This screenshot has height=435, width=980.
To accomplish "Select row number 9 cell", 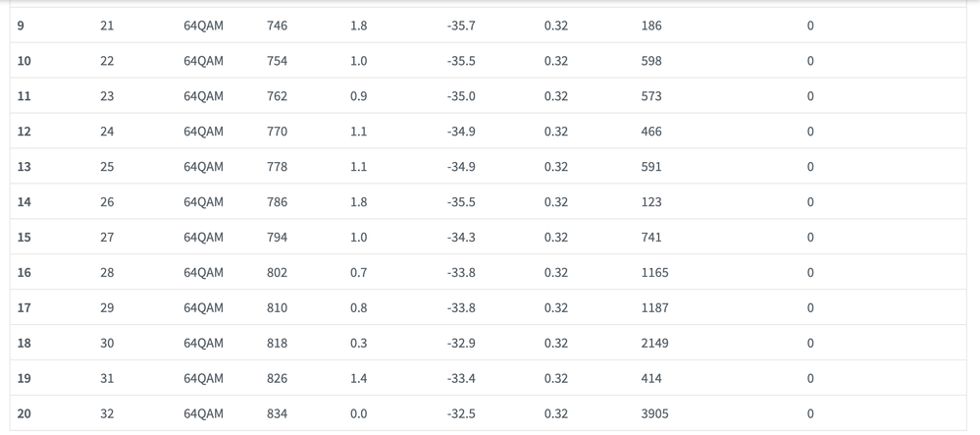I will tap(21, 26).
